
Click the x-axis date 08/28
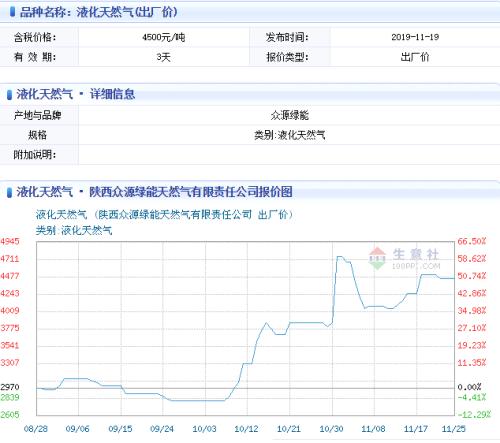[x=36, y=429]
